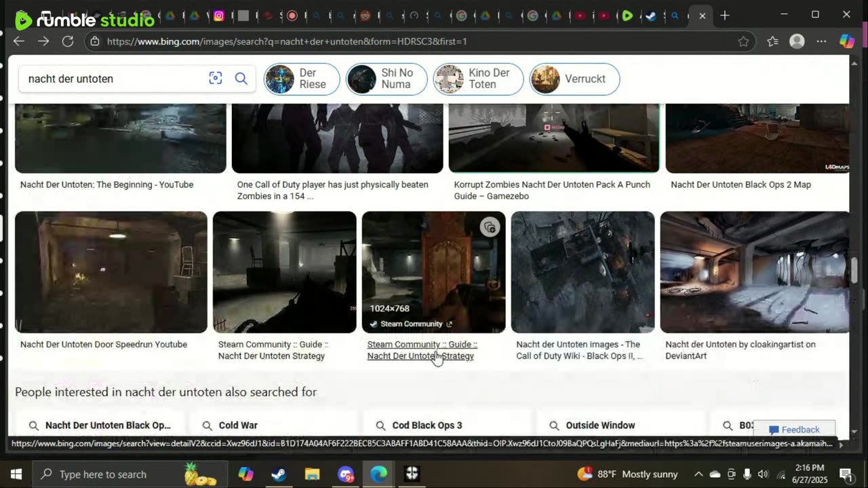Open Steam from the taskbar
868x488 pixels.
coord(279,474)
